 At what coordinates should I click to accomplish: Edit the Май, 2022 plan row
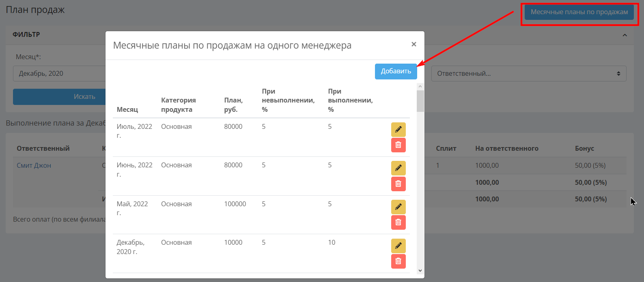click(x=398, y=207)
